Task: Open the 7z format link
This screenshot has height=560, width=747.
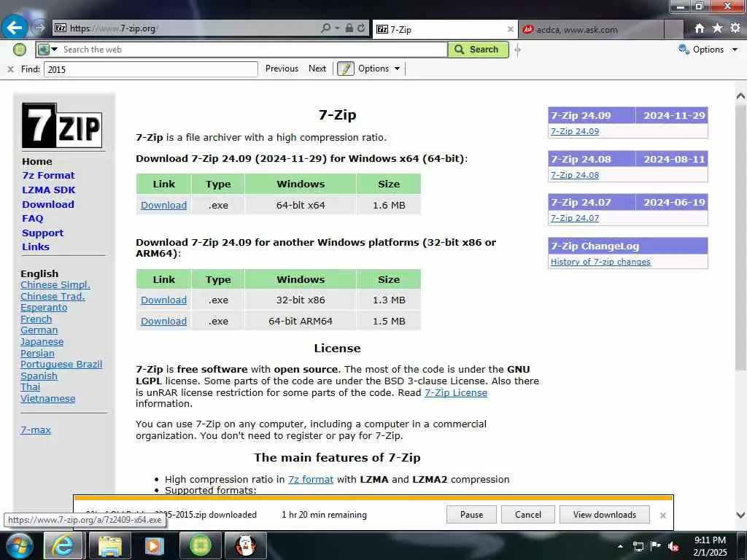Action: pos(311,480)
